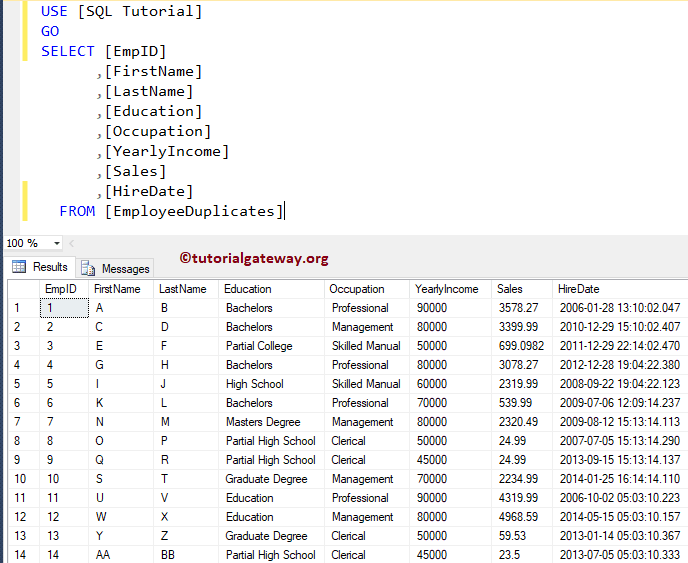Click the LastName cell BB

186,555
